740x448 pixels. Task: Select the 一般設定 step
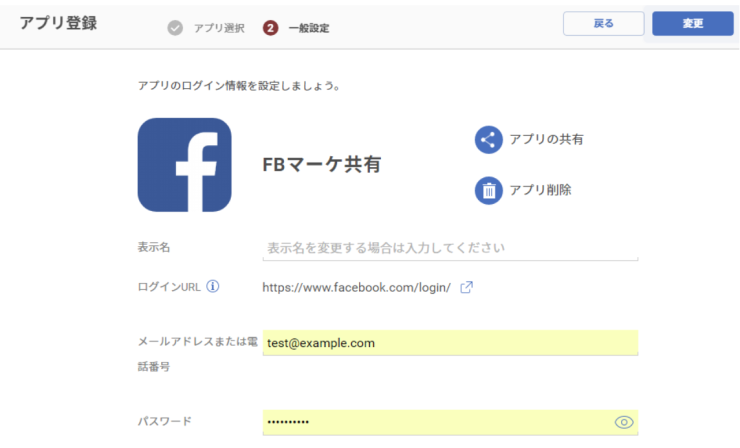tap(309, 28)
